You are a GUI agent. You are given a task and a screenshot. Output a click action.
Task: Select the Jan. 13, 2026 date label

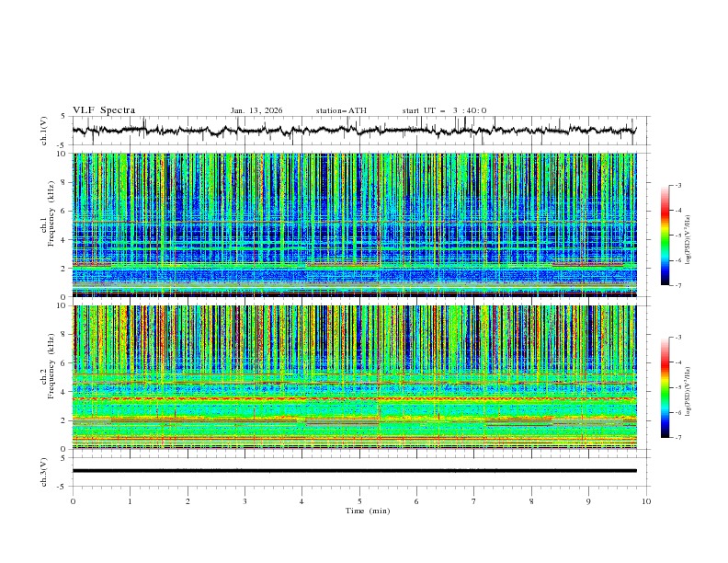pos(256,110)
